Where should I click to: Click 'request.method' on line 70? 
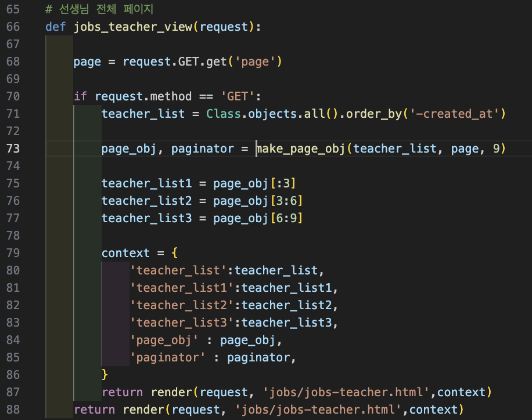click(143, 96)
